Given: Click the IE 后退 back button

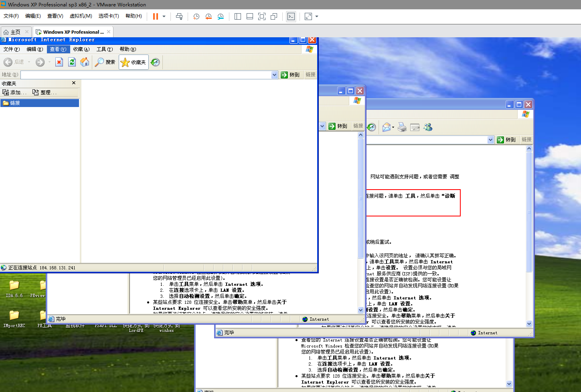Looking at the screenshot, I should click(14, 62).
